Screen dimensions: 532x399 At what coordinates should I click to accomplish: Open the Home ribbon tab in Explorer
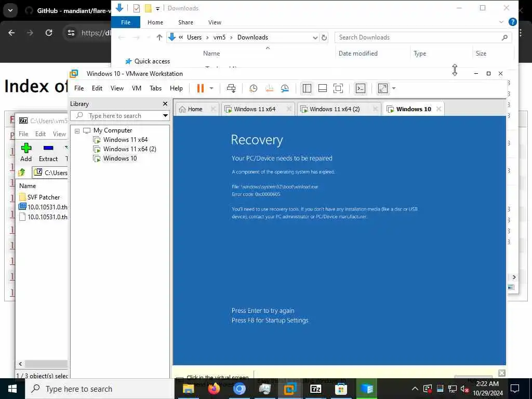(x=155, y=22)
